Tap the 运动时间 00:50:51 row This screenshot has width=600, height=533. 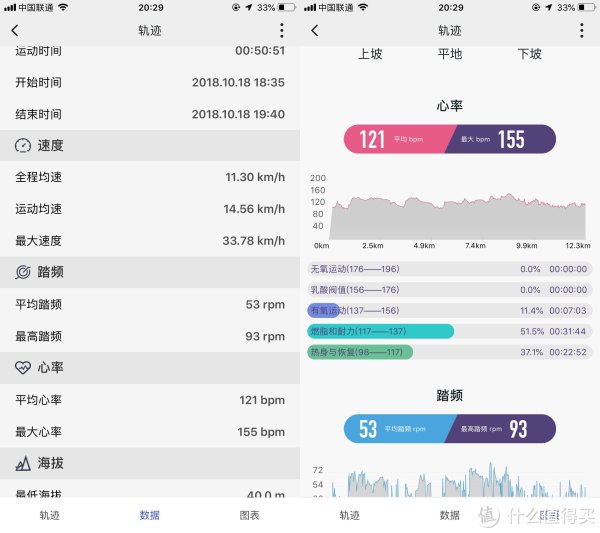[x=150, y=51]
